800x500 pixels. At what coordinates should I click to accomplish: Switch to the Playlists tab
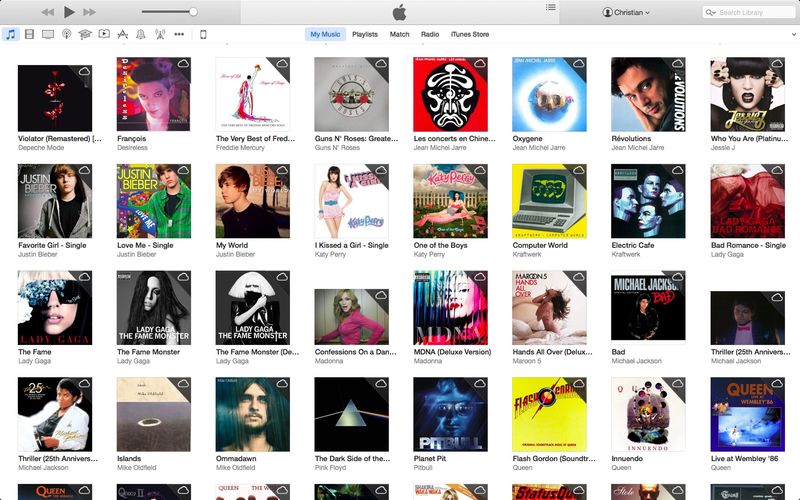[x=365, y=34]
